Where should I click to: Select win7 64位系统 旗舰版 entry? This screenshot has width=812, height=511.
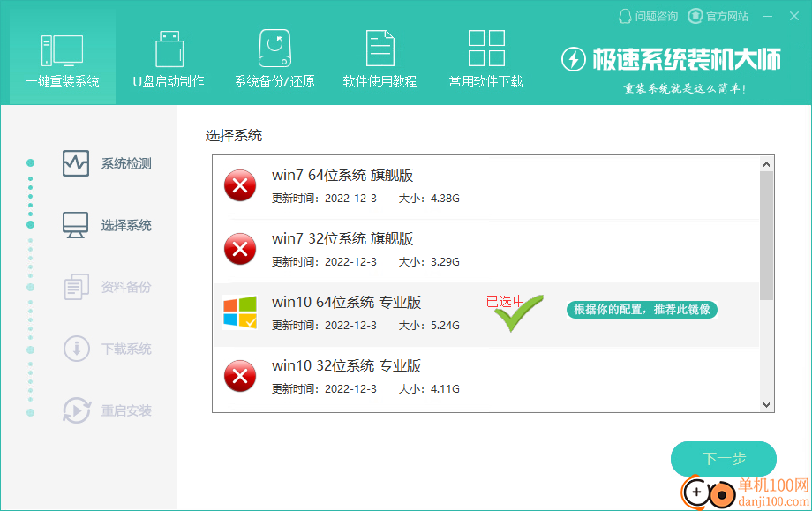pos(486,187)
